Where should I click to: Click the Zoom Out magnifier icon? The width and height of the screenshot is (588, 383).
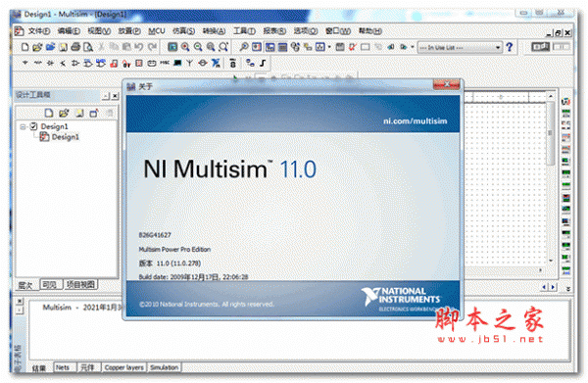pyautogui.click(x=198, y=47)
